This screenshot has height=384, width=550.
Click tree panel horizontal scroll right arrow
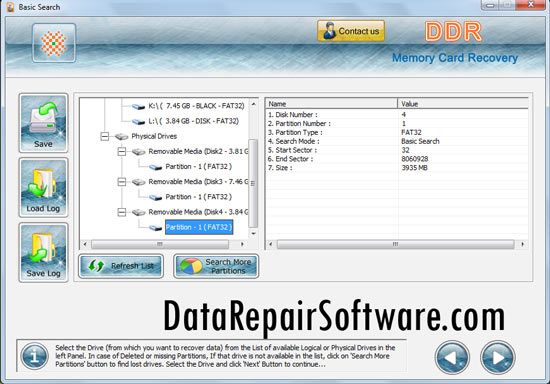242,244
